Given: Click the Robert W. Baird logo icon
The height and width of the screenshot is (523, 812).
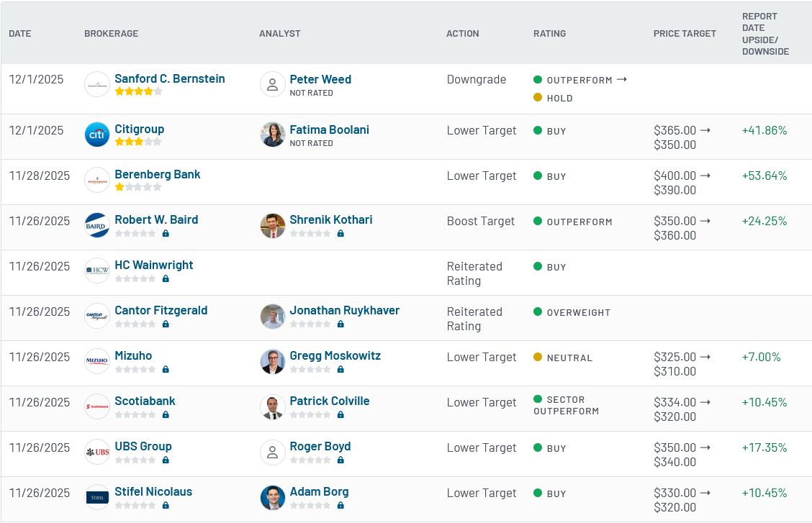Looking at the screenshot, I should tap(97, 226).
